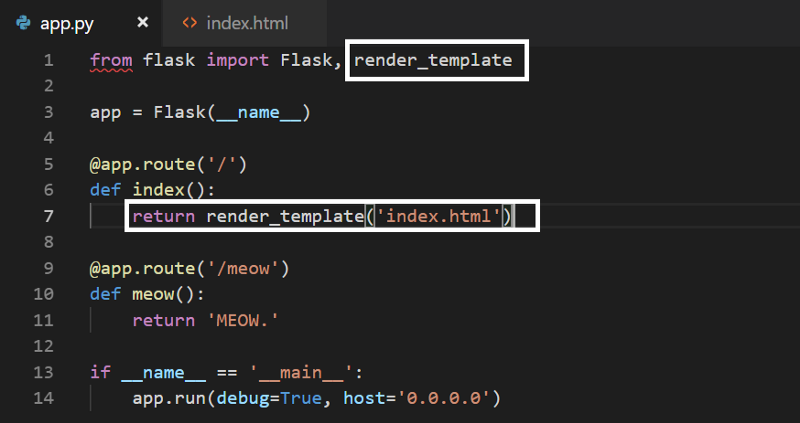The width and height of the screenshot is (800, 423).
Task: Place cursor on 'index.html' string in line 7
Action: tap(439, 216)
